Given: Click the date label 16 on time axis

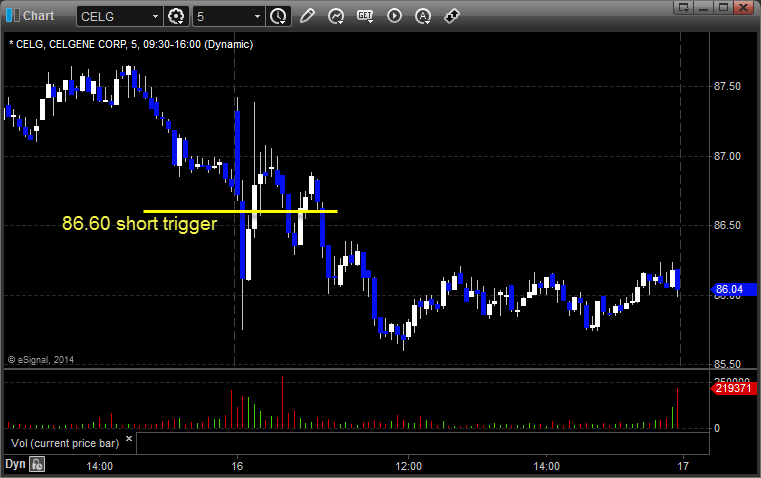Looking at the screenshot, I should (x=237, y=466).
